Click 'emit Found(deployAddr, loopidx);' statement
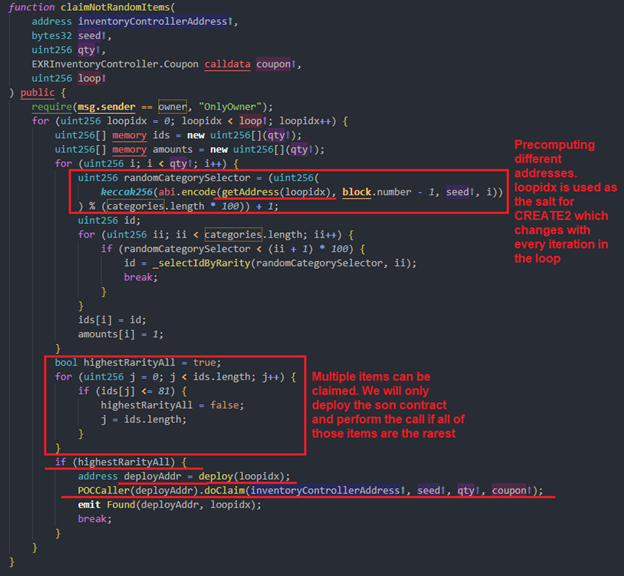This screenshot has height=576, width=624. pyautogui.click(x=170, y=505)
